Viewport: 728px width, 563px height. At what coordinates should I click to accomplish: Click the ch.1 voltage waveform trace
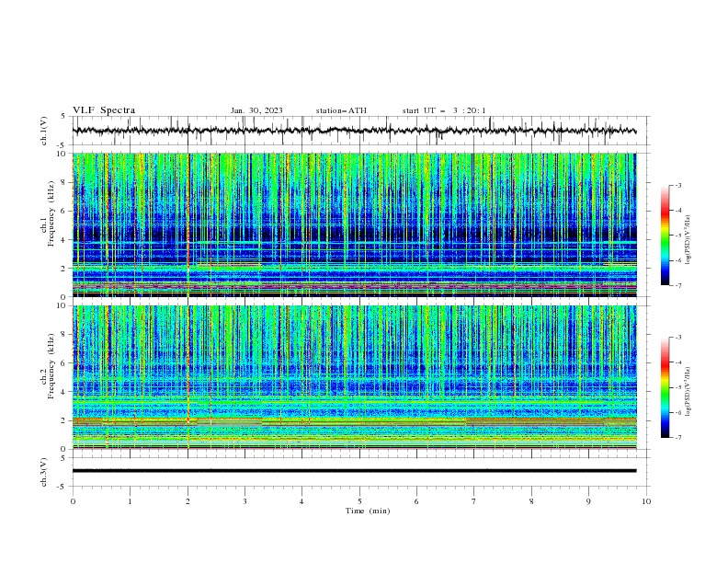(354, 131)
